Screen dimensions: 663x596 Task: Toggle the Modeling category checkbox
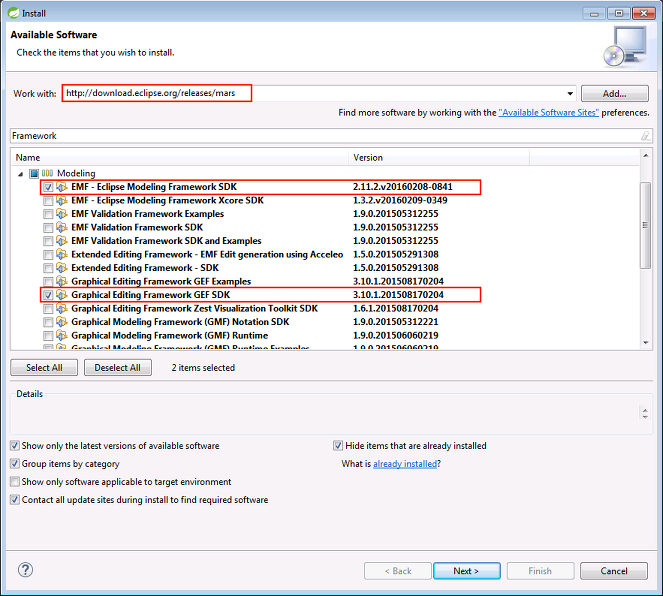click(x=34, y=173)
